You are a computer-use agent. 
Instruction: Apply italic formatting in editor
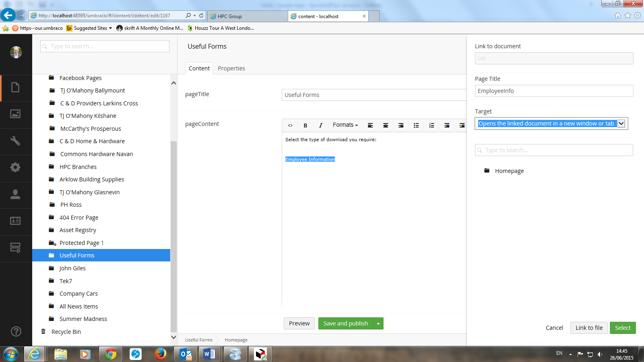[x=321, y=125]
